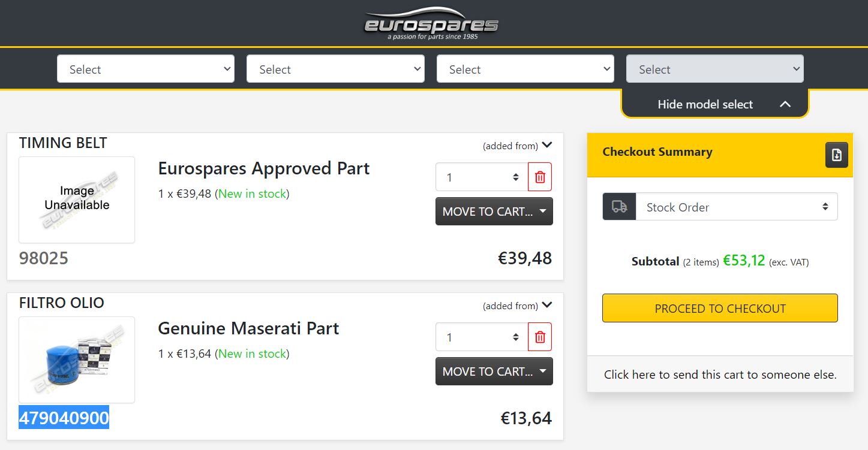Change quantity for the Filtro Olio item
This screenshot has height=450, width=868.
482,337
